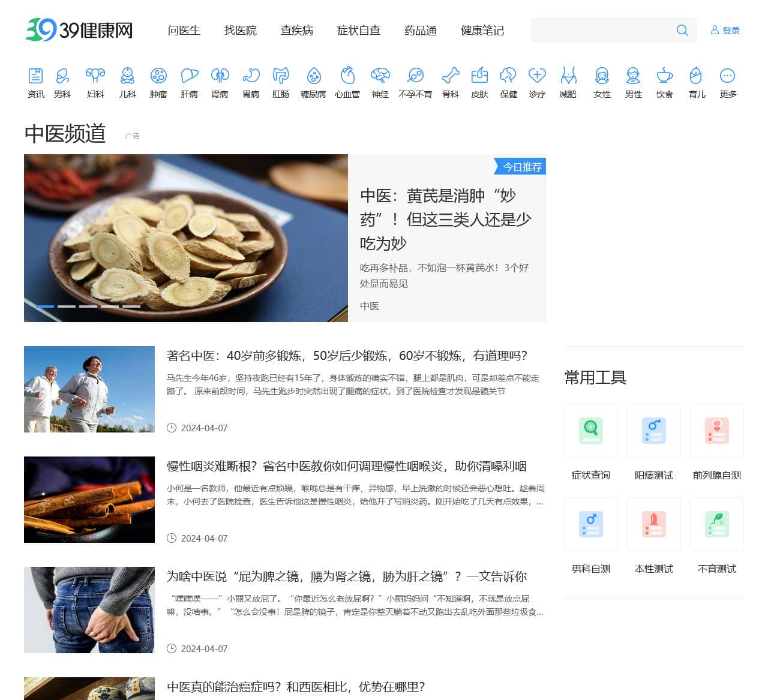Image resolution: width=768 pixels, height=700 pixels.
Task: Select 查疾病 in the top navigation
Action: point(297,31)
